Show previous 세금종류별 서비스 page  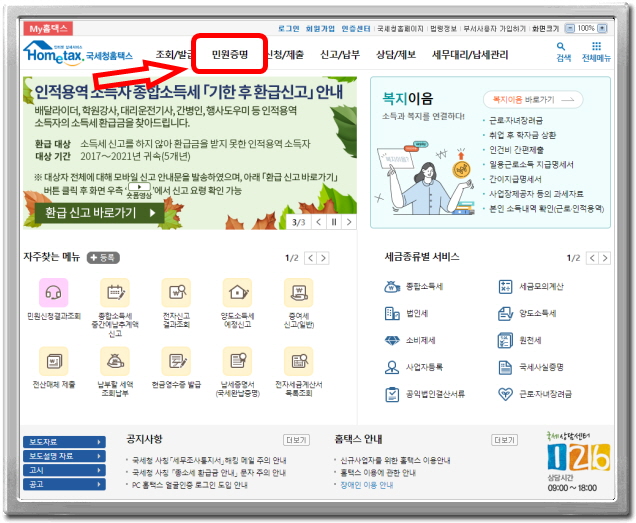592,258
